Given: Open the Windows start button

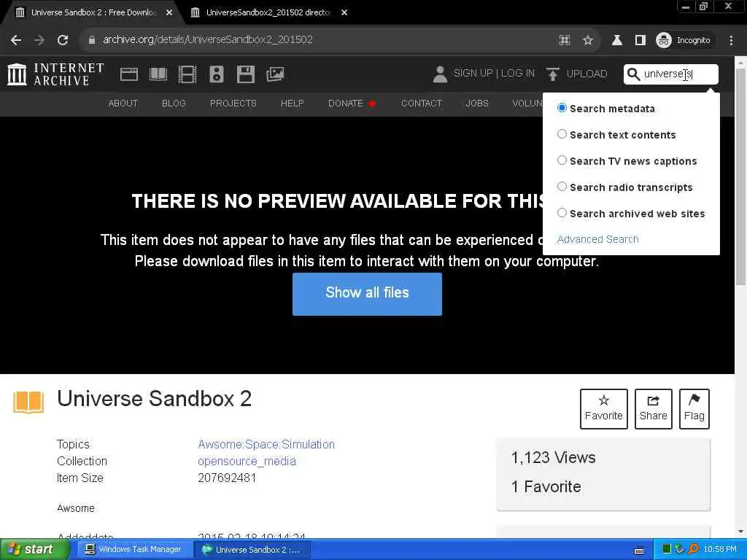Looking at the screenshot, I should point(34,550).
